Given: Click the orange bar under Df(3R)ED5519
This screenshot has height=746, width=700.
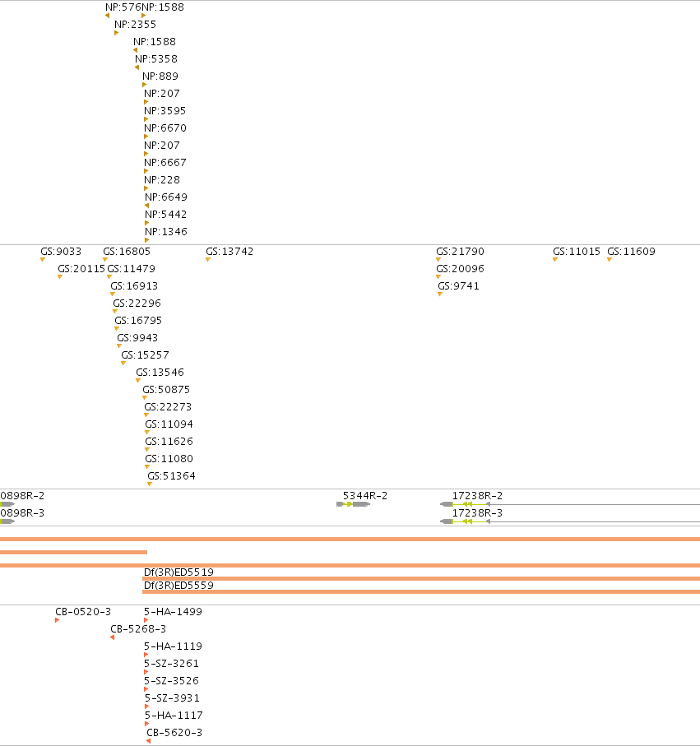Looking at the screenshot, I should 421,578.
